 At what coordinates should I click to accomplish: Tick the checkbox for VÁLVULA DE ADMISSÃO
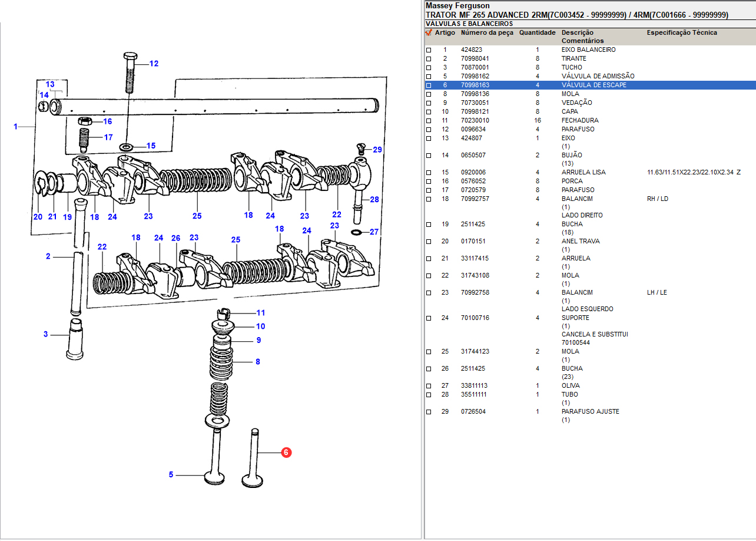pyautogui.click(x=429, y=77)
